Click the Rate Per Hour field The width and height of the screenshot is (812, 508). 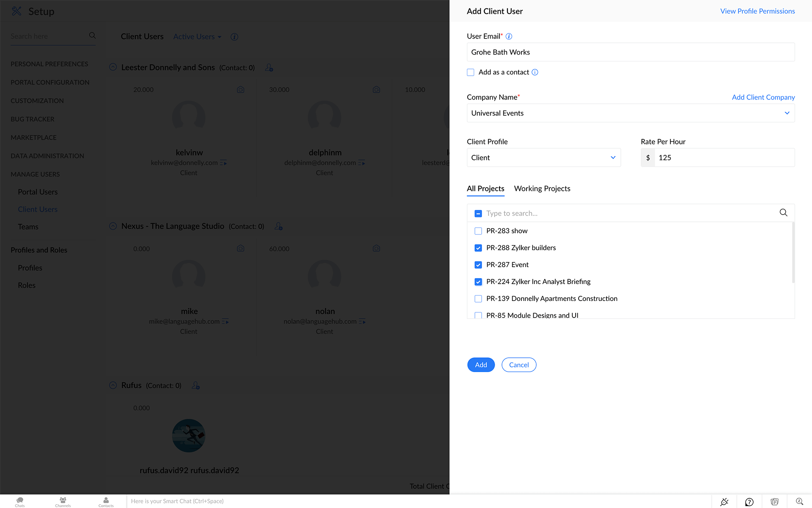(x=724, y=157)
